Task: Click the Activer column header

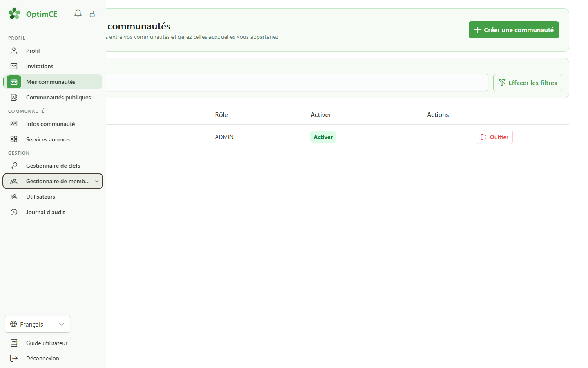Action: 321,115
